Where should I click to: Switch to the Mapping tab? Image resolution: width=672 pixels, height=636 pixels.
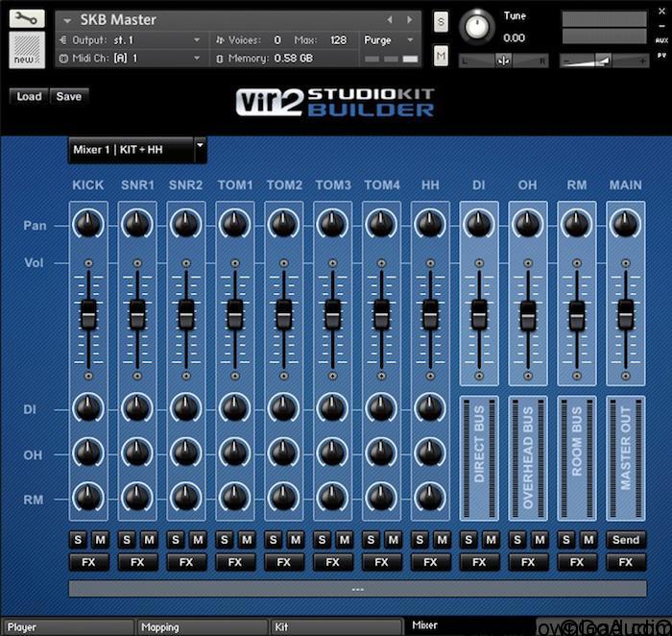(202, 627)
